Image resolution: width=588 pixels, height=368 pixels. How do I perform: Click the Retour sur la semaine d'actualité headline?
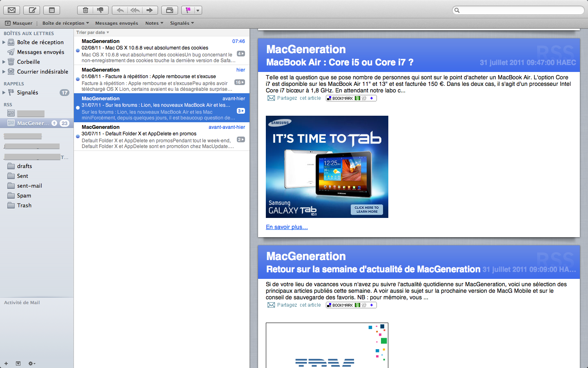373,269
